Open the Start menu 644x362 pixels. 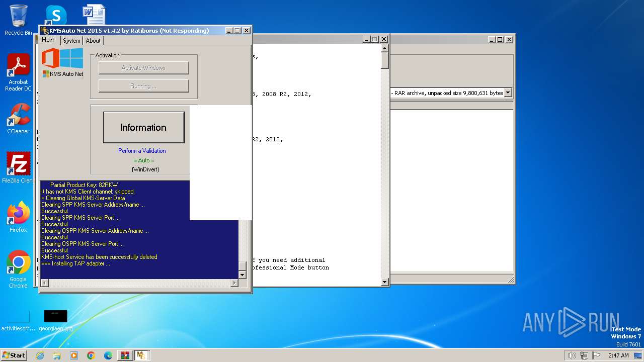tap(14, 355)
